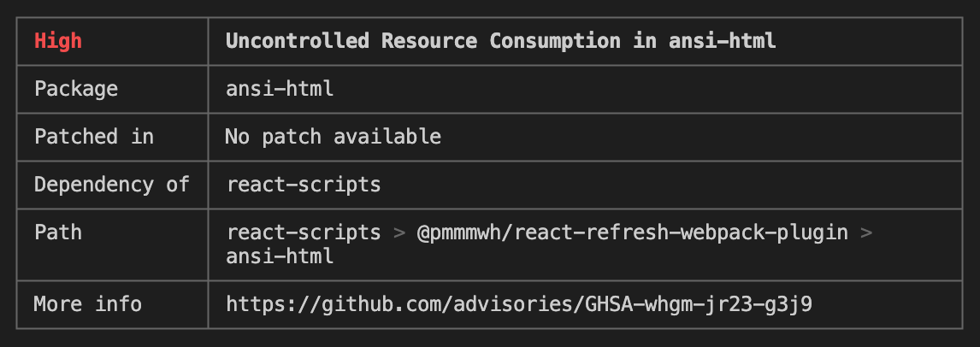Select react-scripts in the Dependency of row
The image size is (980, 347).
point(304,185)
